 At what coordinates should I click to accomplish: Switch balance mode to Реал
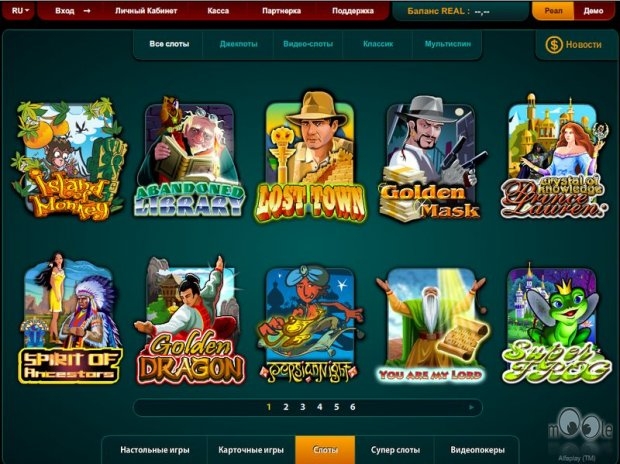(x=553, y=11)
